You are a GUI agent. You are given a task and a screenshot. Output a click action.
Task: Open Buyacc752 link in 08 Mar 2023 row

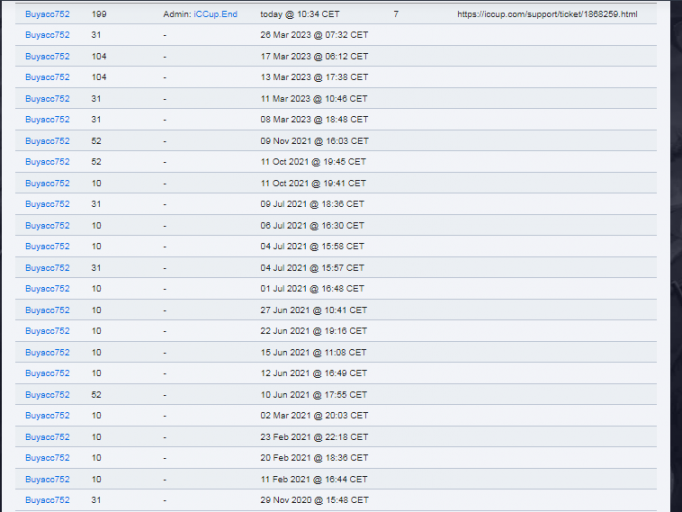[47, 119]
